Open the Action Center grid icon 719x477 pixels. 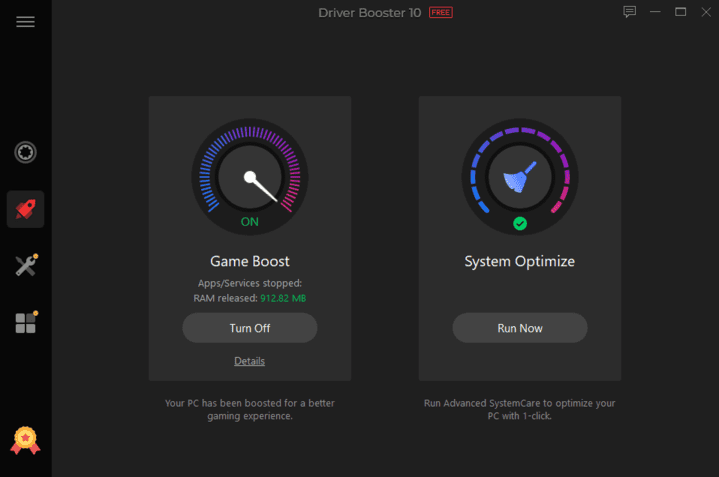(26, 322)
